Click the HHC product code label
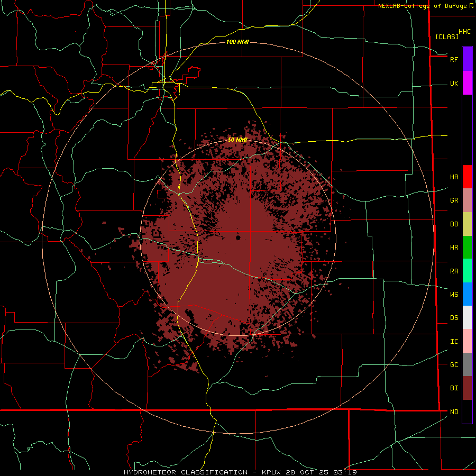This screenshot has width=476, height=476. coord(464,32)
